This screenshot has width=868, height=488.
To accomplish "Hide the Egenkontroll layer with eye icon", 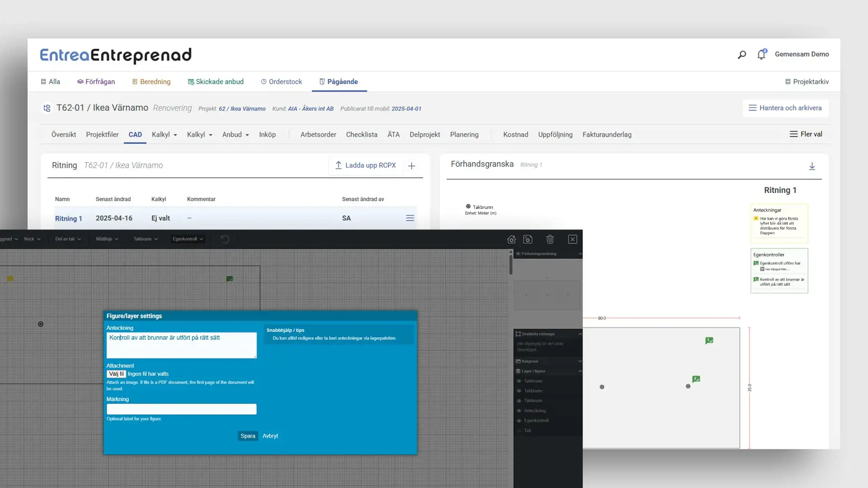I will [x=519, y=421].
